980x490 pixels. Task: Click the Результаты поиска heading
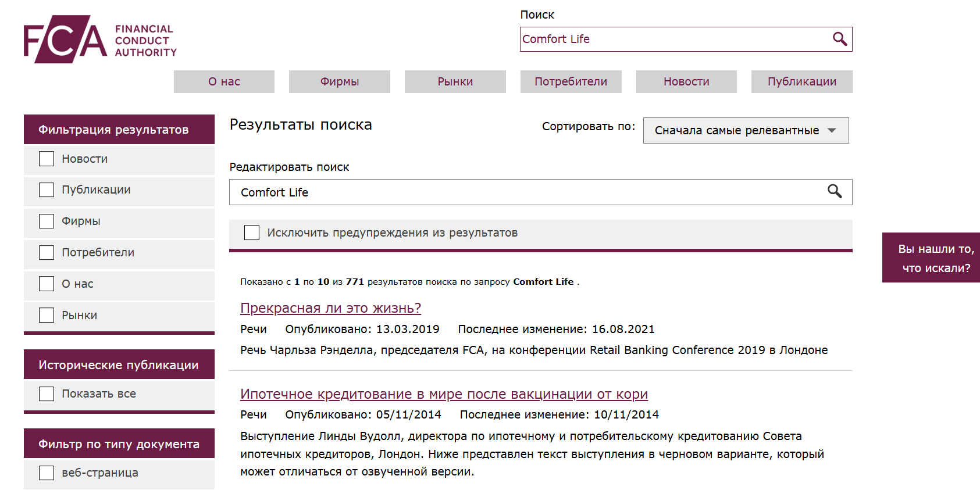tap(301, 125)
